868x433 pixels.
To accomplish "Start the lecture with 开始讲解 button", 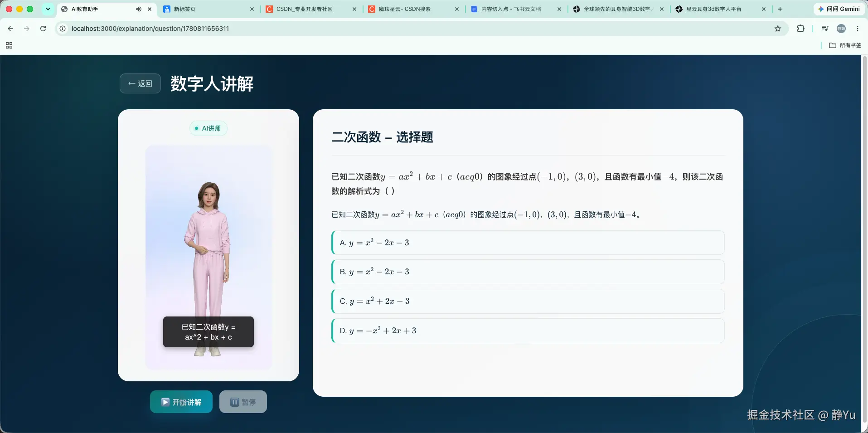I will [x=181, y=402].
